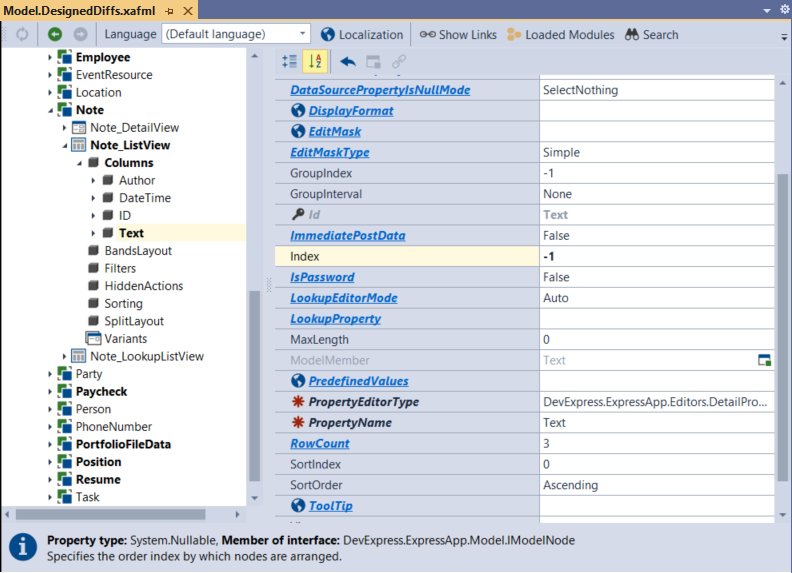Follow the DisplayFormat property link
The image size is (792, 573).
click(x=351, y=111)
